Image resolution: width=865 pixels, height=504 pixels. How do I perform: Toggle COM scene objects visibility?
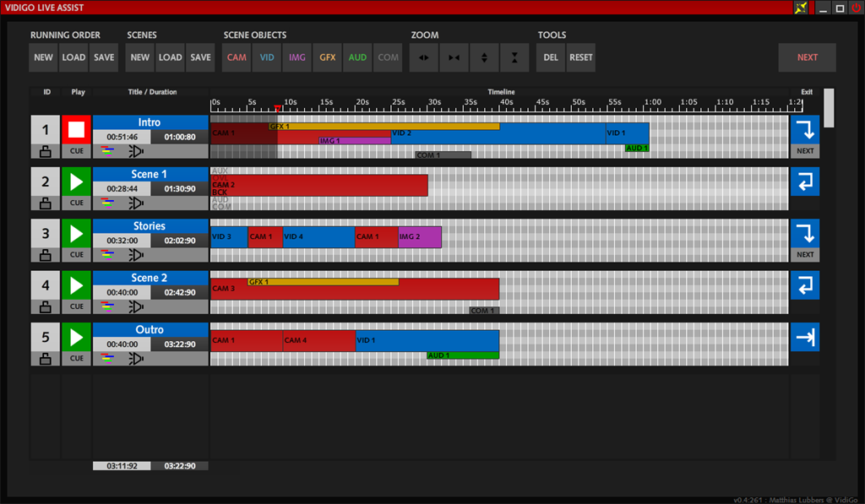388,57
